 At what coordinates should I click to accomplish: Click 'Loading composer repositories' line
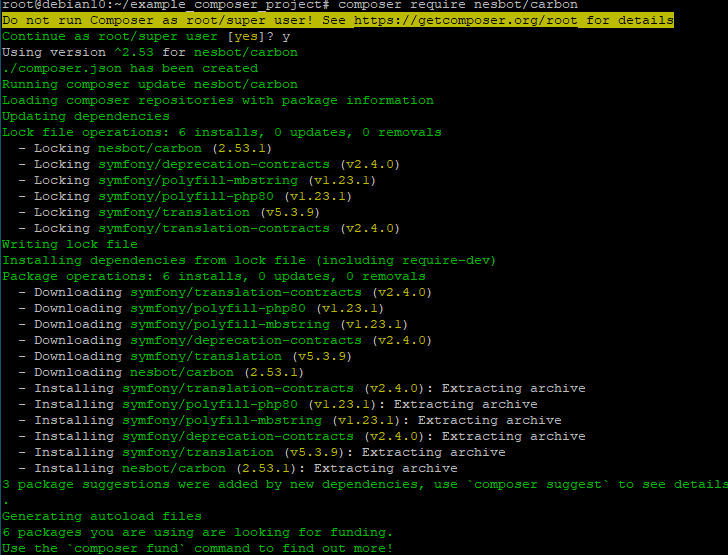pyautogui.click(x=218, y=101)
